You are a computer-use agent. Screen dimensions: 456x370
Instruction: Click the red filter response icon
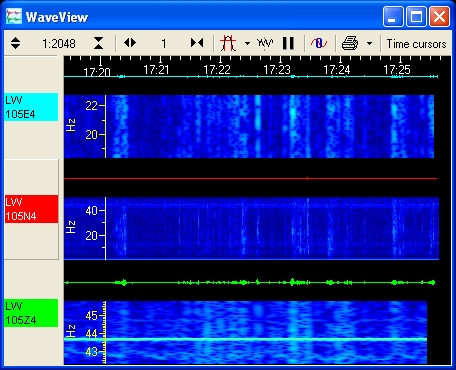[228, 43]
